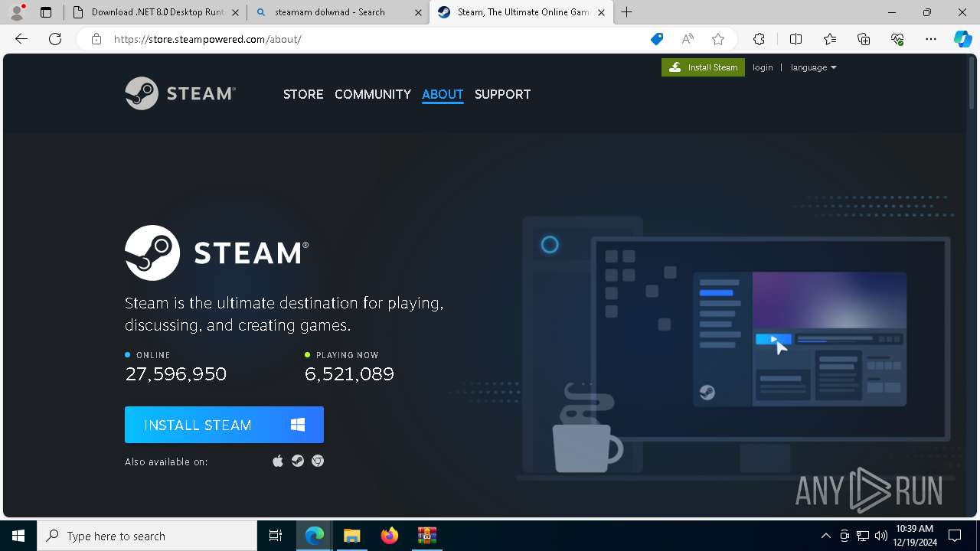
Task: Open the tab actions menu icon
Action: click(x=46, y=12)
